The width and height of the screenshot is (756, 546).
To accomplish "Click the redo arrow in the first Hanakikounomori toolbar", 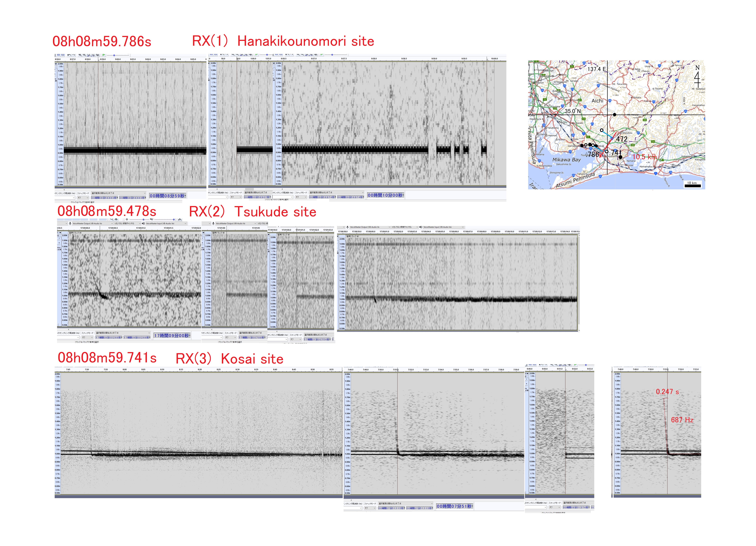I will [73, 55].
